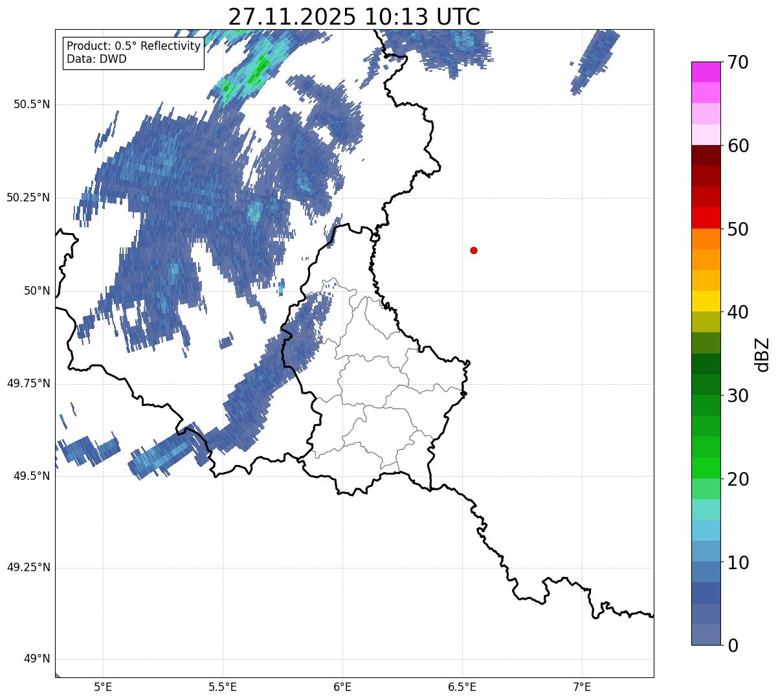Click the 50°N latitude label
Screen dimensions: 778x700
[37, 291]
